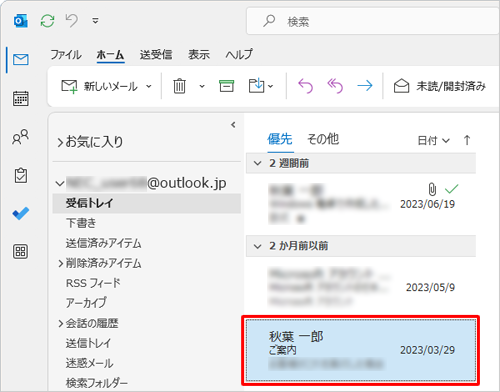Expand the 会話の履歴 folder

pos(61,323)
